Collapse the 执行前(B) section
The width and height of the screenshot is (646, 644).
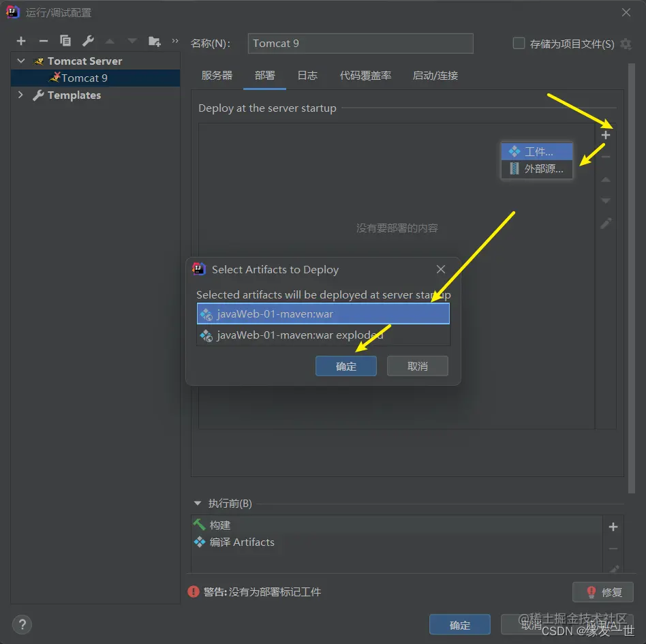tap(198, 503)
